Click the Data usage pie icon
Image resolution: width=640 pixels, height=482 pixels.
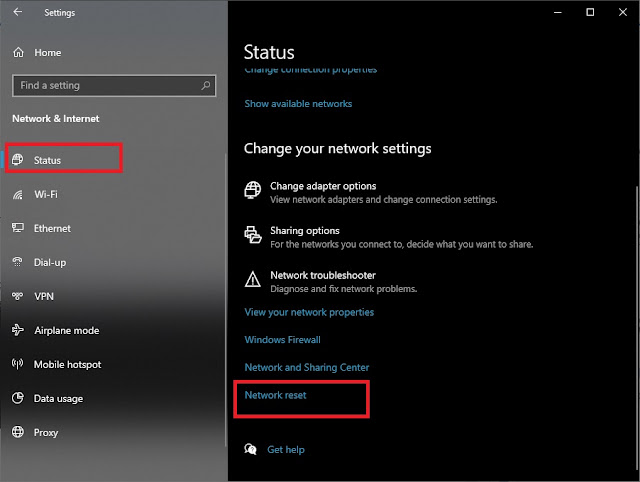click(x=18, y=398)
